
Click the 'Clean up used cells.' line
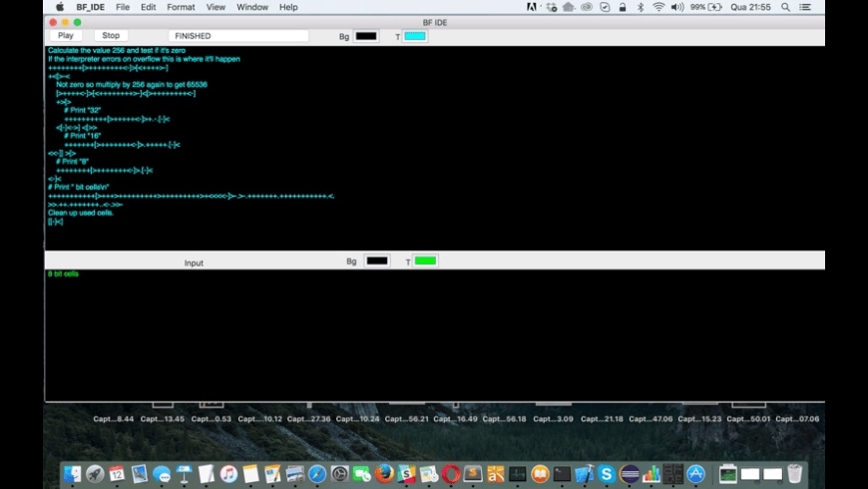(x=81, y=213)
